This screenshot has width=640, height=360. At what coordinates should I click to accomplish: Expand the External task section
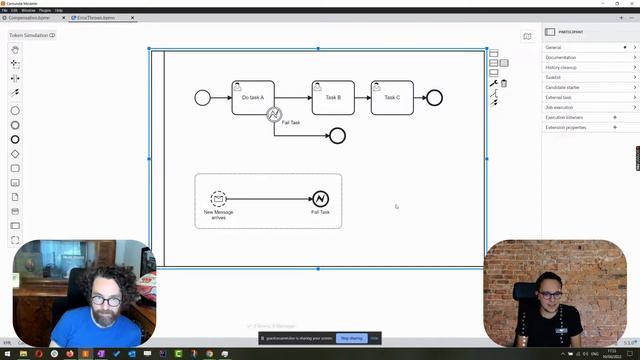click(x=591, y=98)
